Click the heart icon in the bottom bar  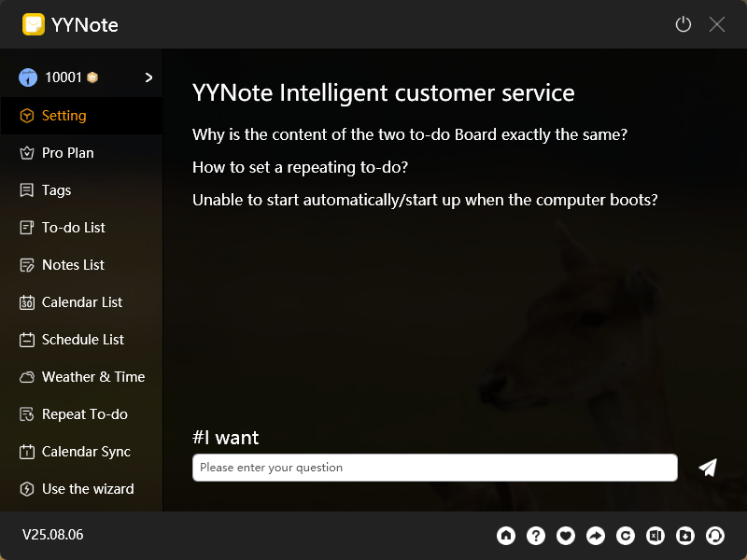pyautogui.click(x=566, y=535)
